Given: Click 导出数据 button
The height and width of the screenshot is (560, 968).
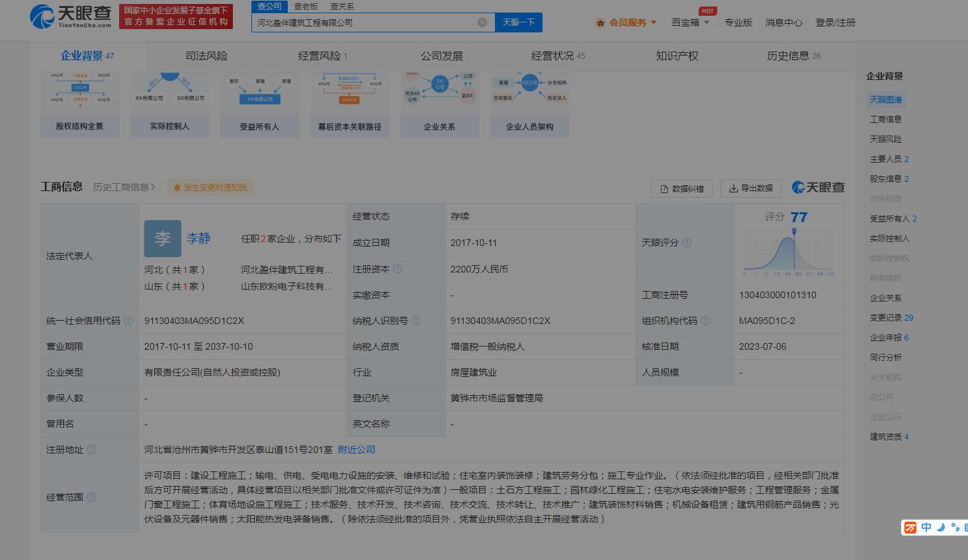Looking at the screenshot, I should pos(751,188).
